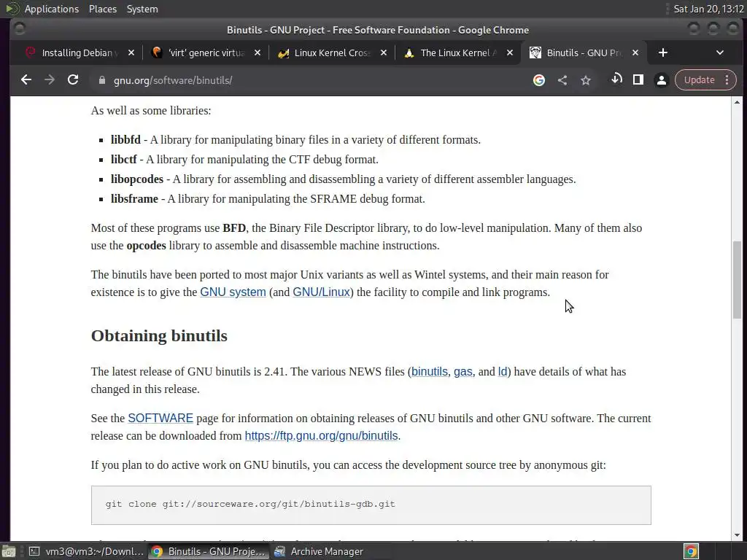
Task: Open the ftp.gnu.org/gnu/binutils link
Action: click(x=321, y=436)
